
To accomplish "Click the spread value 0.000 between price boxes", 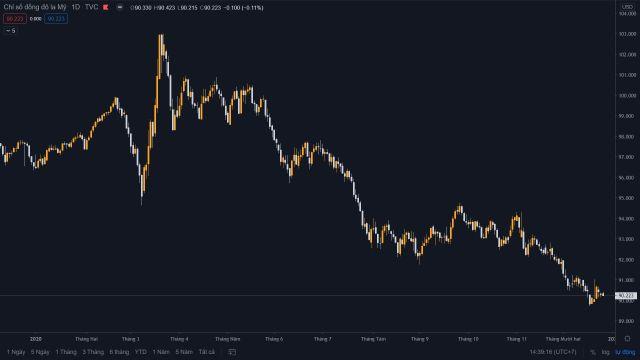I will point(36,19).
